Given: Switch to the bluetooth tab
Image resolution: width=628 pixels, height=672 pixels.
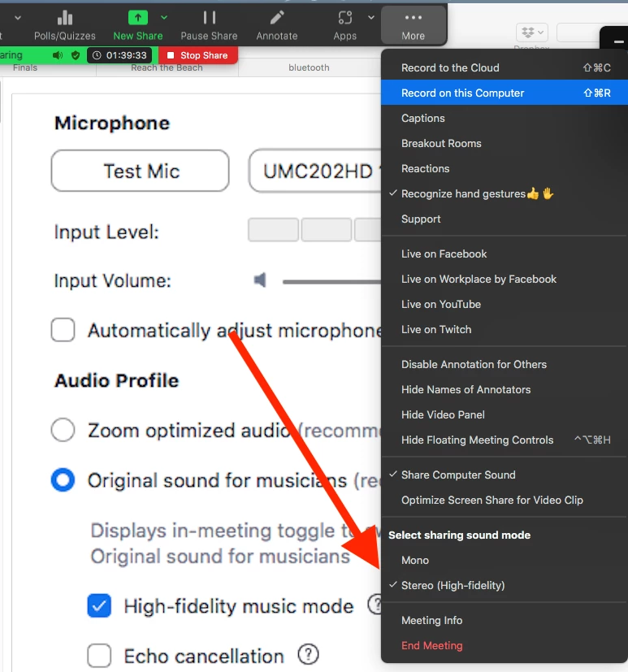Looking at the screenshot, I should (x=309, y=67).
